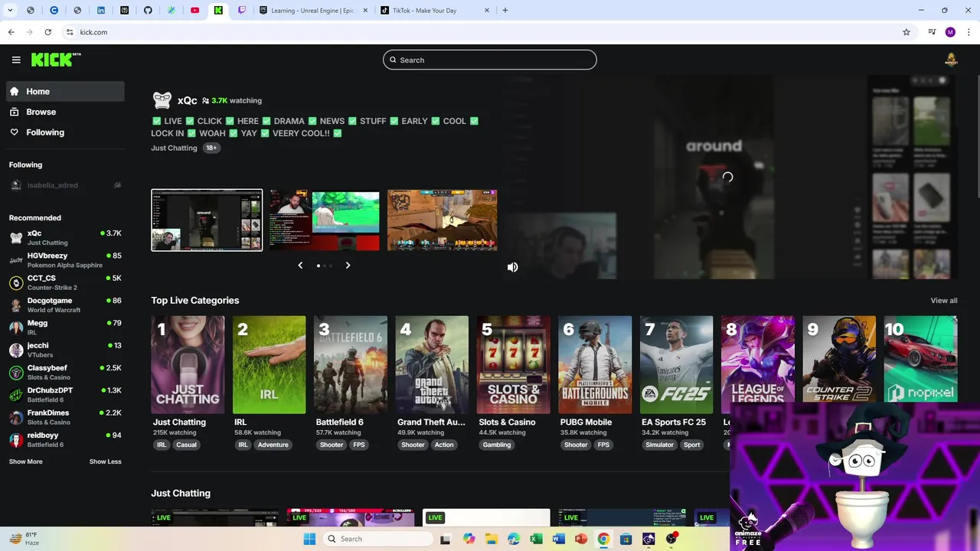Switch to the YouTube browser tab
Screen dimensions: 980x551
[194, 11]
